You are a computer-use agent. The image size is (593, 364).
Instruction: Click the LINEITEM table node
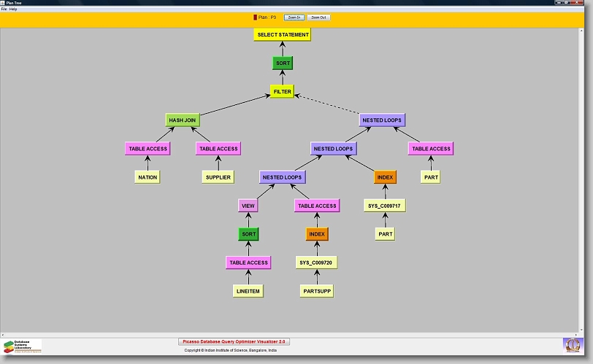pyautogui.click(x=248, y=290)
